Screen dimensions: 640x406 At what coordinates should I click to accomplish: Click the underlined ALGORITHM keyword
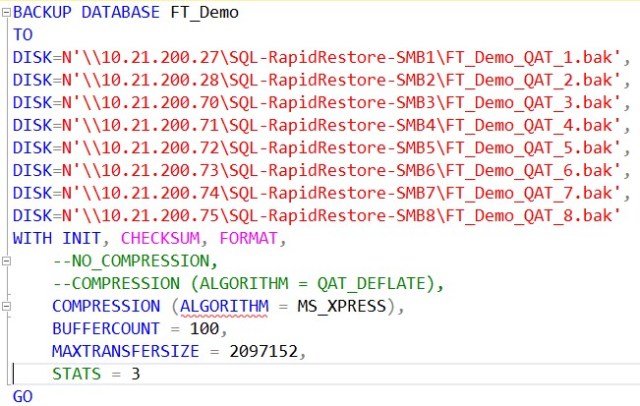click(224, 306)
